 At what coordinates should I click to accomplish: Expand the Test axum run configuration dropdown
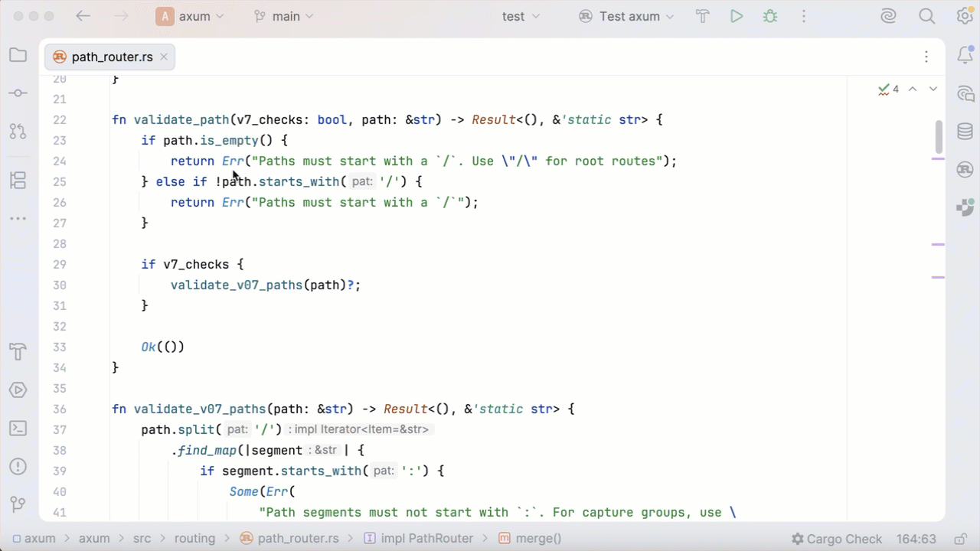point(627,17)
